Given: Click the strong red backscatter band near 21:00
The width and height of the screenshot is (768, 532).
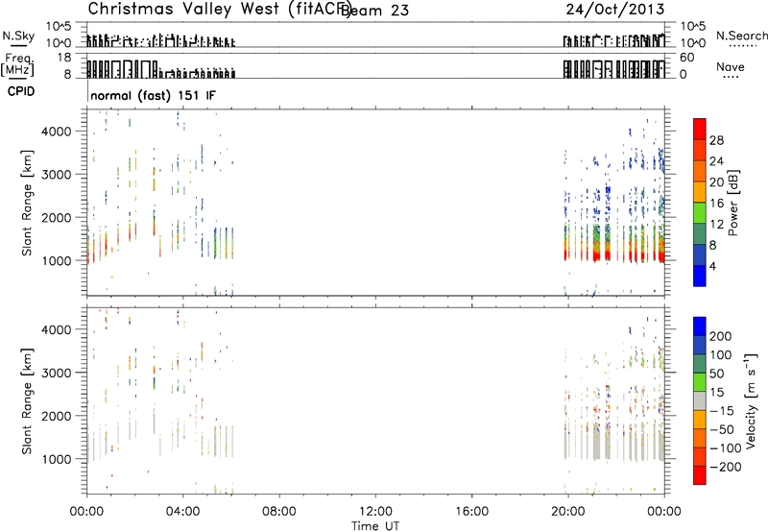Looking at the screenshot, I should tap(596, 255).
